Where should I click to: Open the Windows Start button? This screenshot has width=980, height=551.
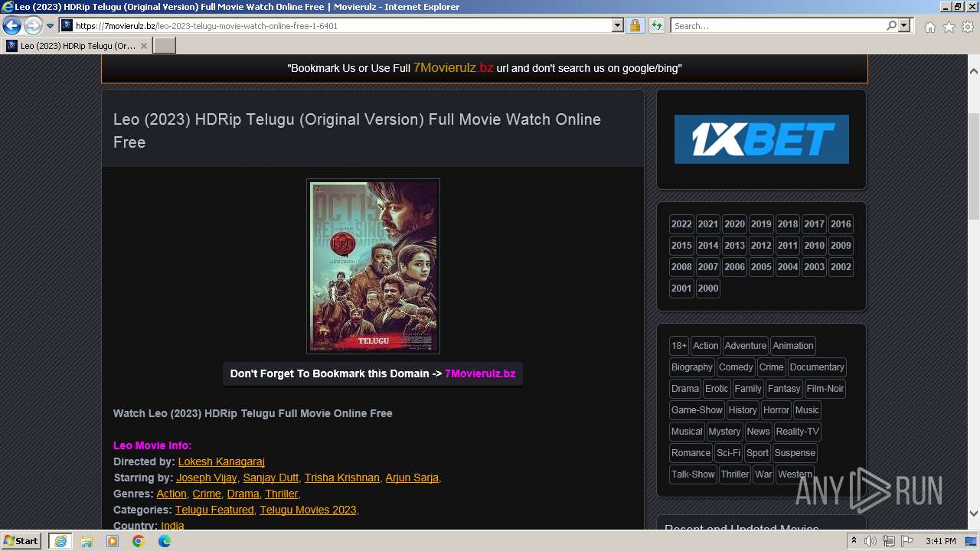[x=21, y=541]
